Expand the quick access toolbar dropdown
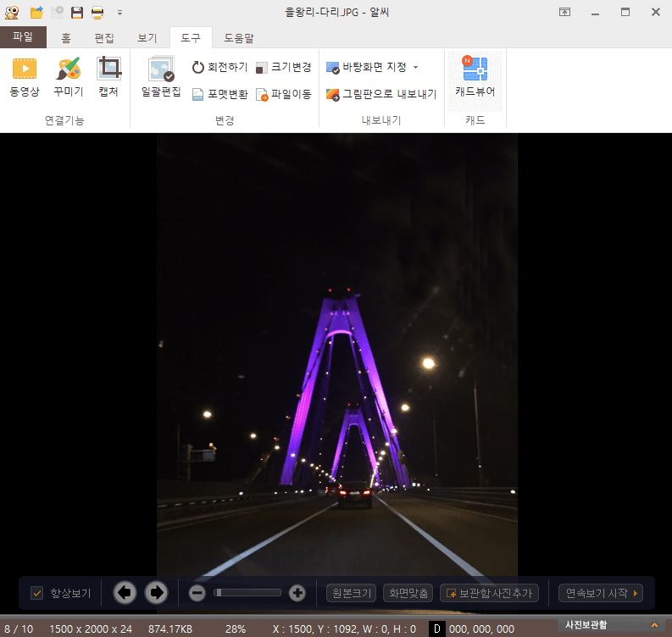The height and width of the screenshot is (637, 672). (120, 13)
